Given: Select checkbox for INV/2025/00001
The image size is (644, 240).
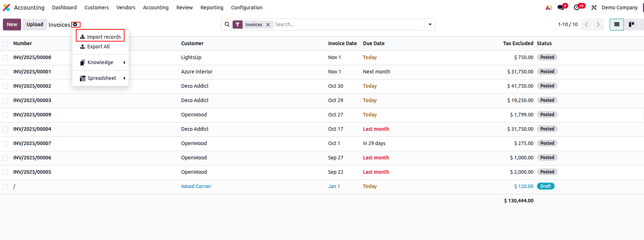Looking at the screenshot, I should [x=5, y=72].
